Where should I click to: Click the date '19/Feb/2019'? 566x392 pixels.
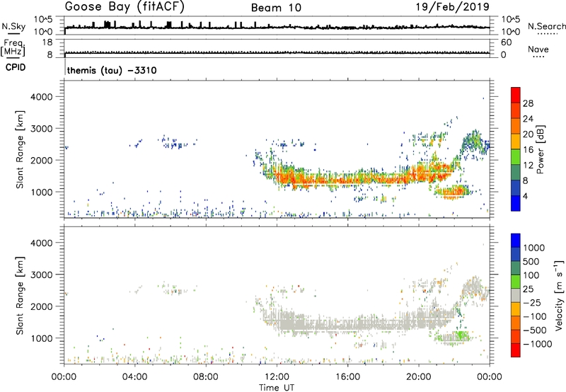[453, 6]
